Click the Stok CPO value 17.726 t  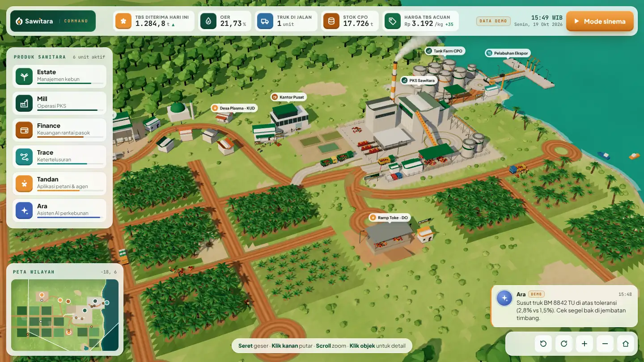coord(358,24)
